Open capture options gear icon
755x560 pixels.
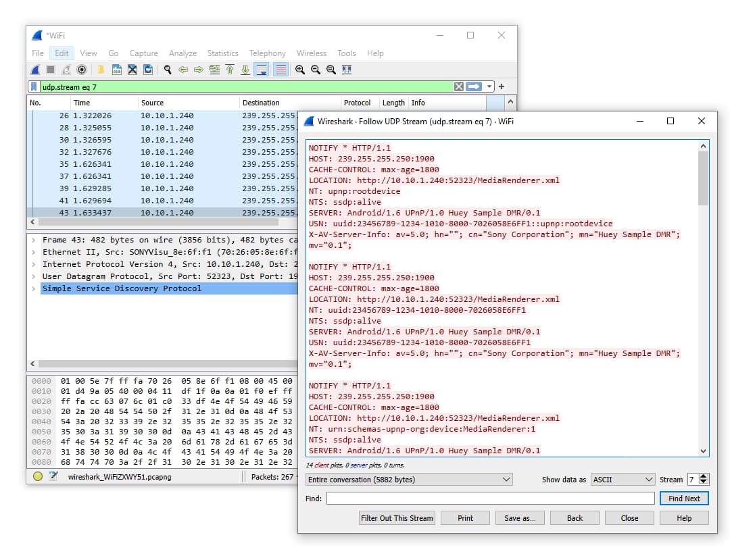click(x=82, y=70)
